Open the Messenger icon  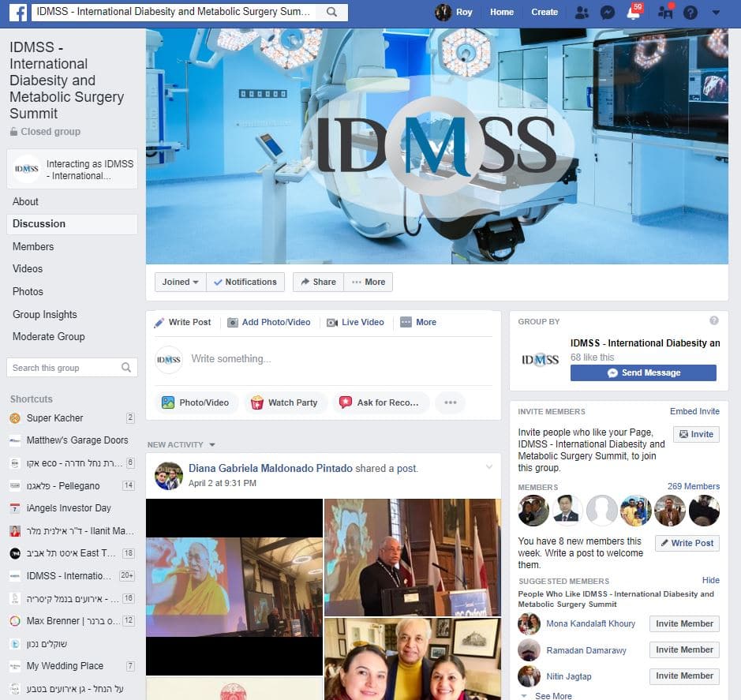click(607, 13)
